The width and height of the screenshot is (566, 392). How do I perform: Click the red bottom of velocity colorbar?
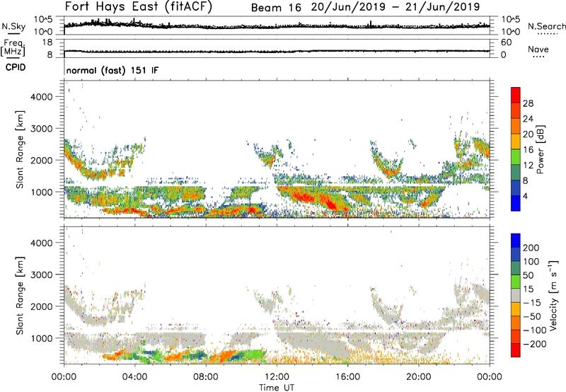[x=516, y=350]
